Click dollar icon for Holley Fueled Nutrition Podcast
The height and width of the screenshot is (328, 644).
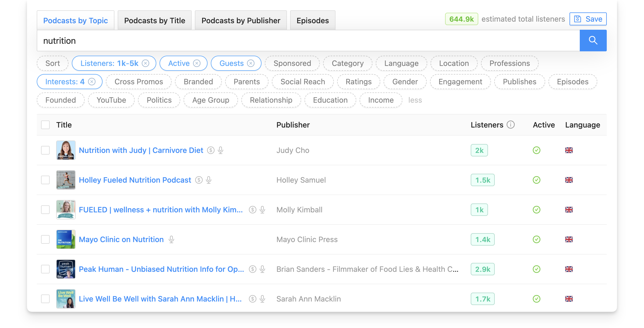[199, 180]
